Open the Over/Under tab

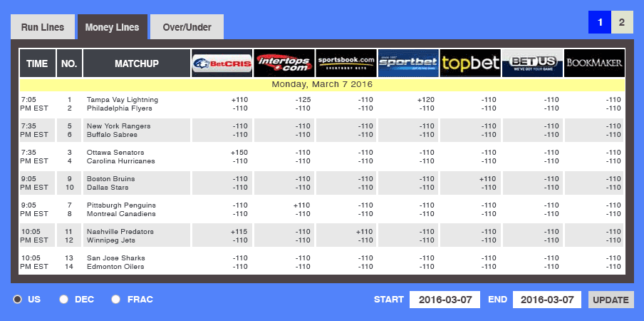[x=187, y=27]
